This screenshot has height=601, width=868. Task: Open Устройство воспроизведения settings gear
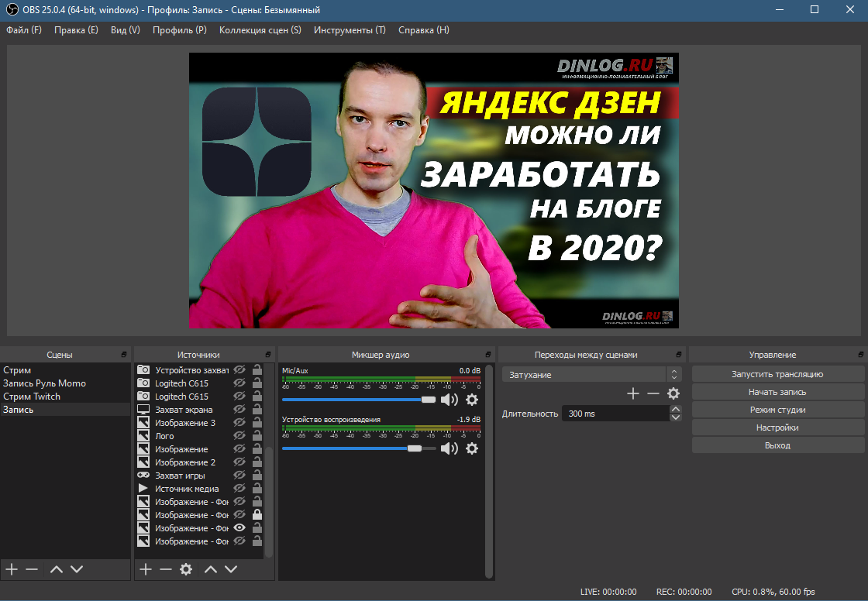point(472,448)
